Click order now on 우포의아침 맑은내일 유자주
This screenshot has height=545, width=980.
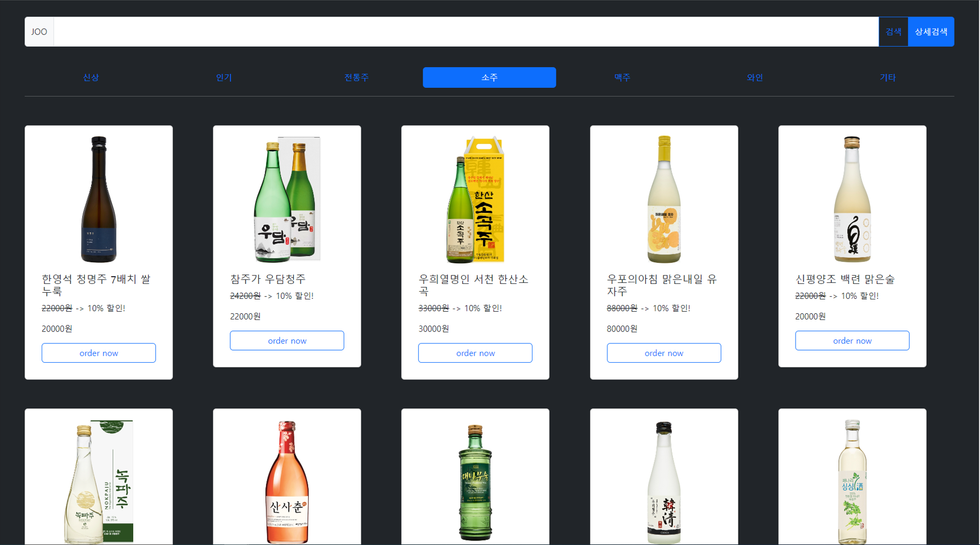(664, 353)
